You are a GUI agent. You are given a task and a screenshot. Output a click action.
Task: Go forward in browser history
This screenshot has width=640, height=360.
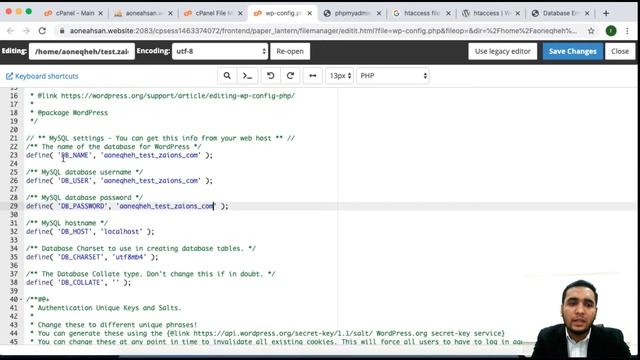pyautogui.click(x=26, y=31)
